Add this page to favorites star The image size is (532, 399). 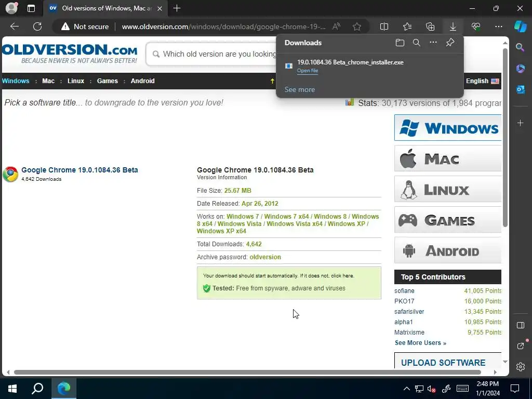(x=356, y=26)
